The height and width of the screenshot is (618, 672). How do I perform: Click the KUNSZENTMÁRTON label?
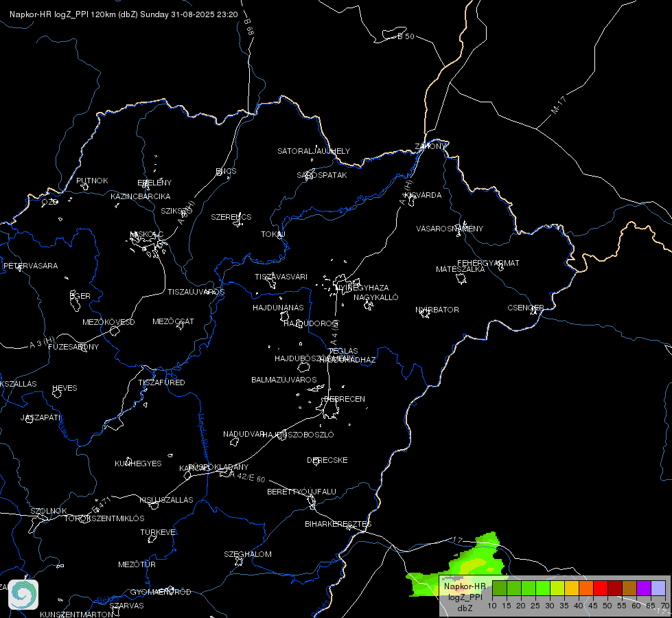click(x=77, y=614)
